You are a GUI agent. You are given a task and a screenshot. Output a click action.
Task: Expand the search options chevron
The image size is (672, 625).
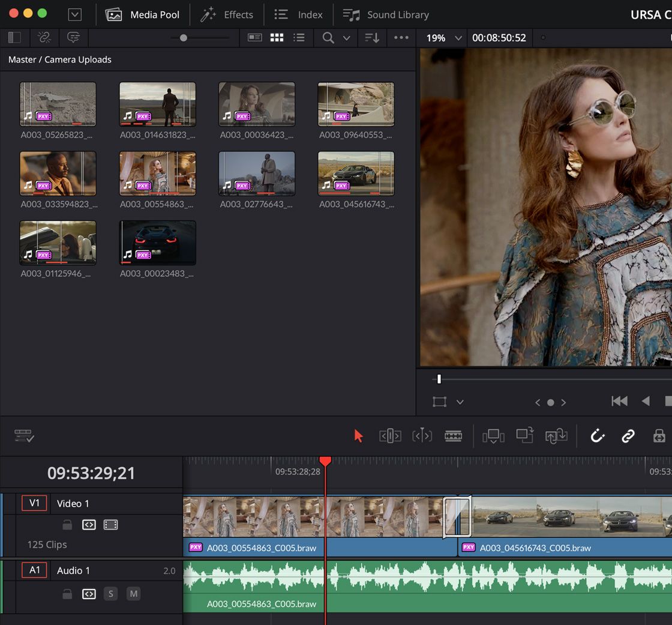(x=346, y=38)
